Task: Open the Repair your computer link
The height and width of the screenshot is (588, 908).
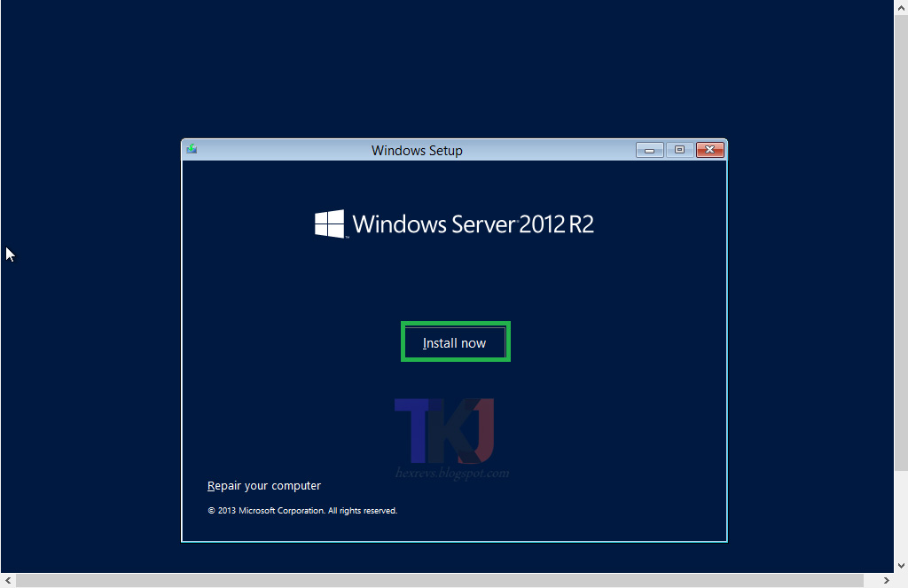Action: (264, 485)
